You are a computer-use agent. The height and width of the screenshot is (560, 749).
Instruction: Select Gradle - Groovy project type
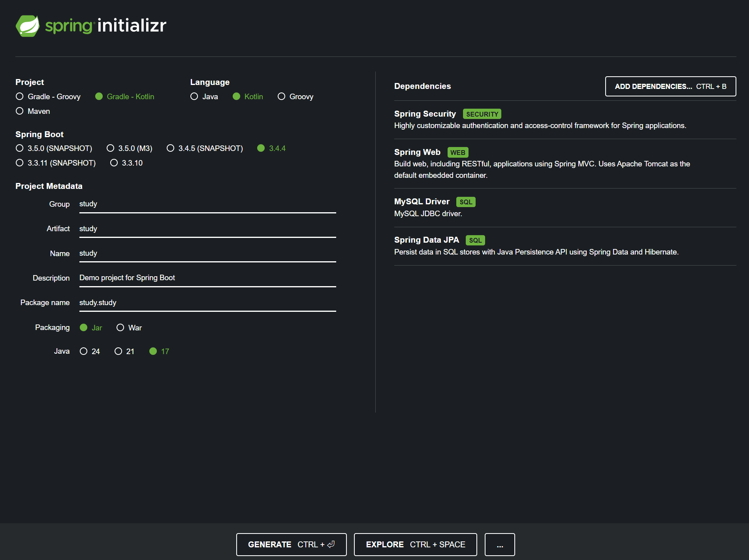[x=48, y=96]
